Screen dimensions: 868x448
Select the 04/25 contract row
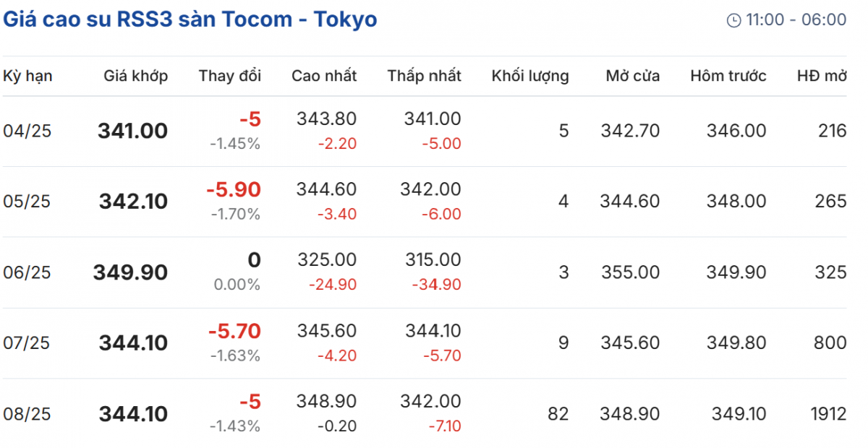pyautogui.click(x=27, y=131)
